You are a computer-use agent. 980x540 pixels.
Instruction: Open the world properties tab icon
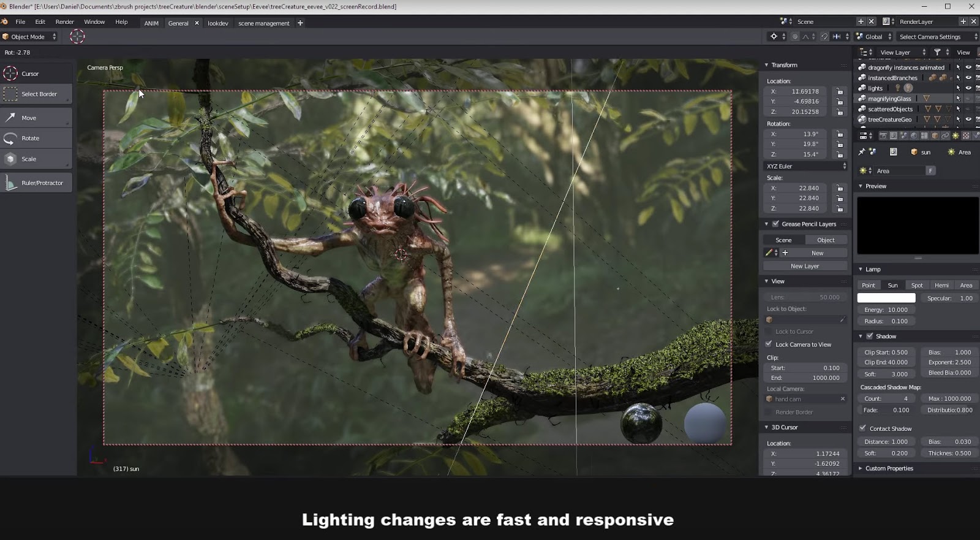[x=914, y=136]
